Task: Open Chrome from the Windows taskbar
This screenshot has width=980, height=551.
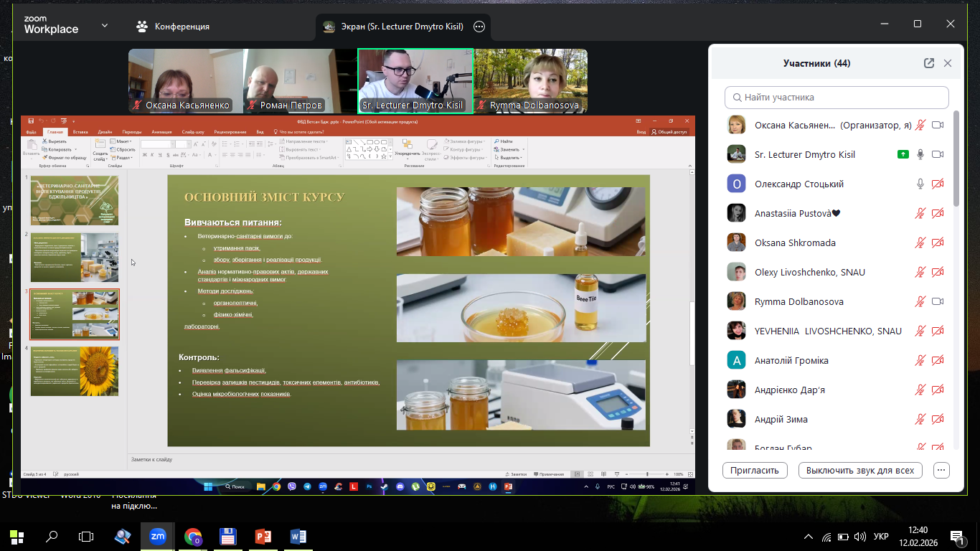Action: pyautogui.click(x=193, y=536)
